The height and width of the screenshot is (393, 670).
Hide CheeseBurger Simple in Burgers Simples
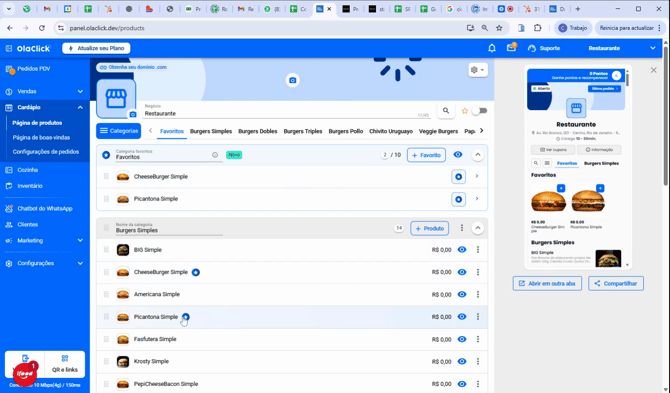click(x=462, y=272)
